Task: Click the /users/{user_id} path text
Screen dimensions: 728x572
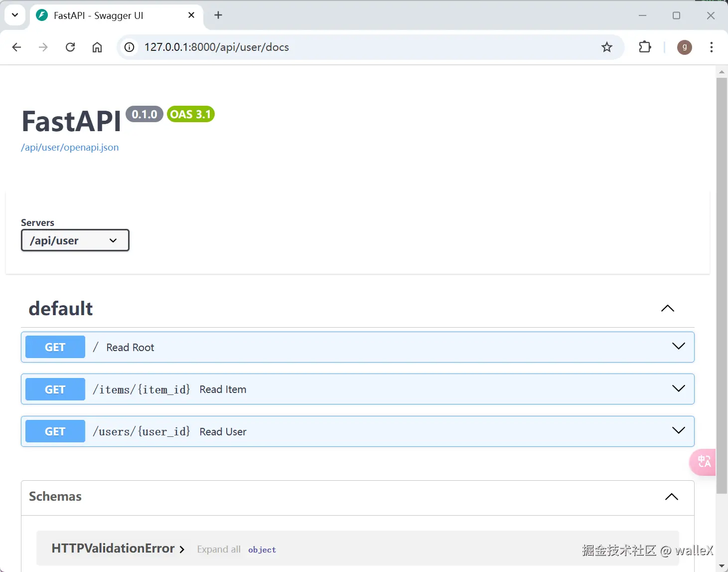Action: pos(142,431)
